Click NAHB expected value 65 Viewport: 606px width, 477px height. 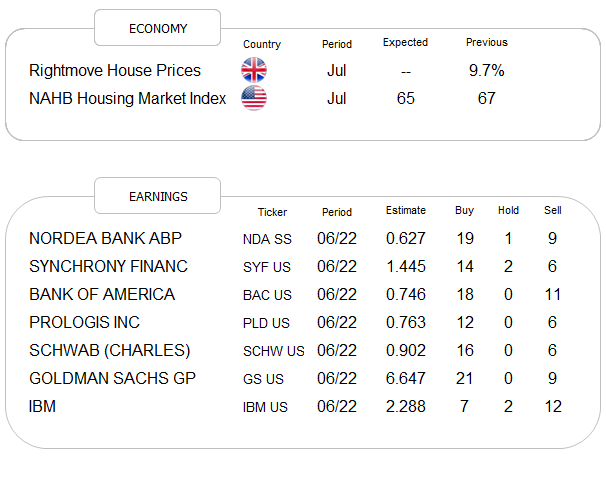[x=405, y=98]
